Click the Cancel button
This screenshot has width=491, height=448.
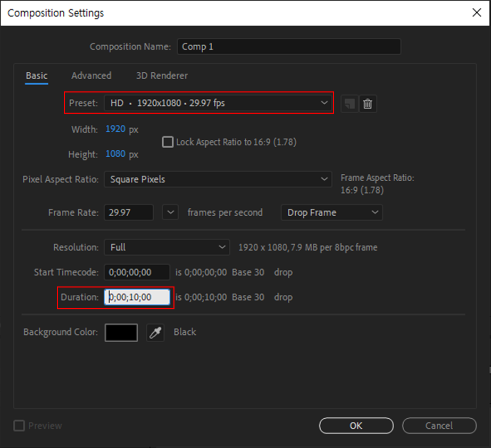439,426
